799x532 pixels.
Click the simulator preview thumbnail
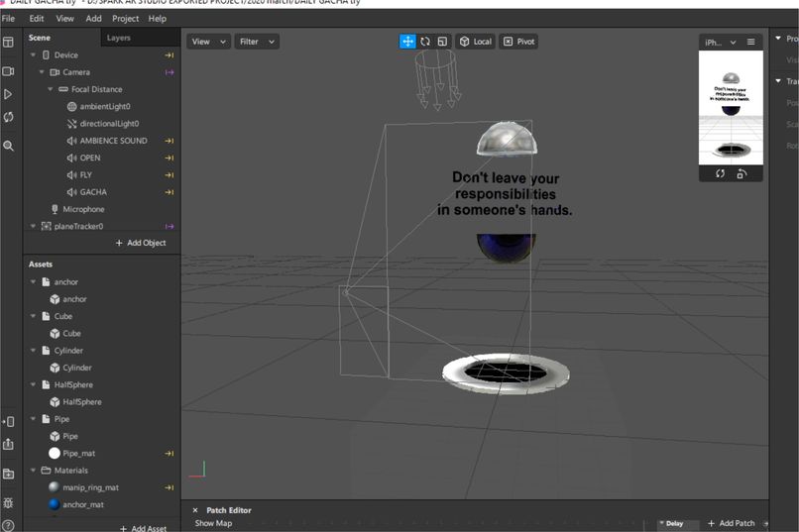click(731, 107)
